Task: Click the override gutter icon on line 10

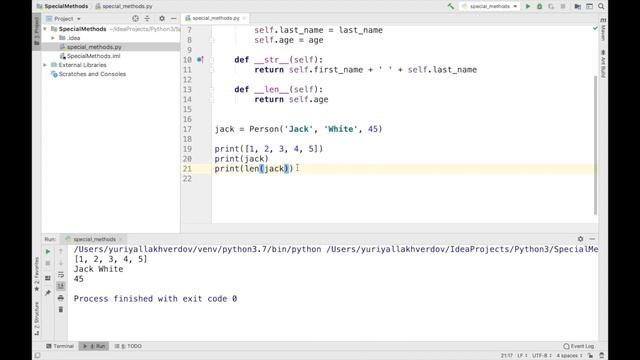Action: 200,60
